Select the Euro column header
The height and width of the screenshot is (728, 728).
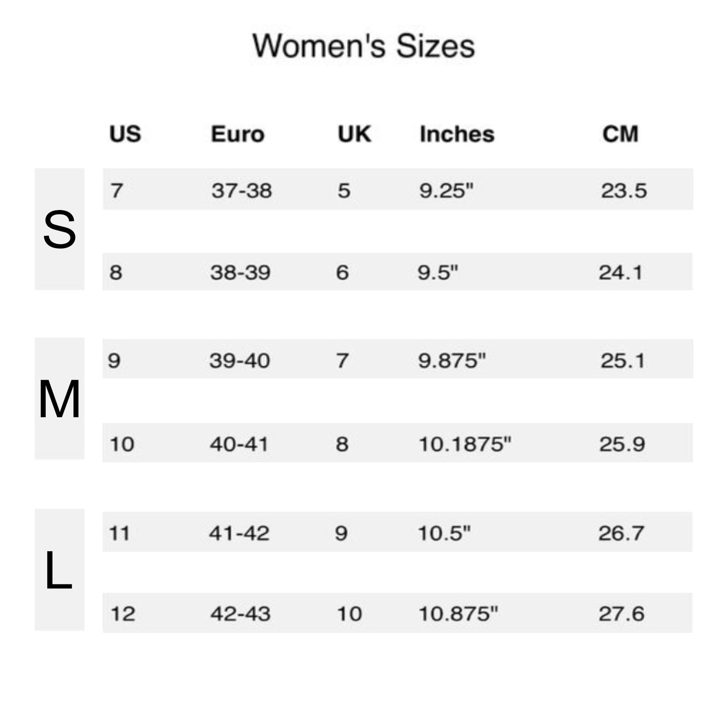click(x=237, y=134)
